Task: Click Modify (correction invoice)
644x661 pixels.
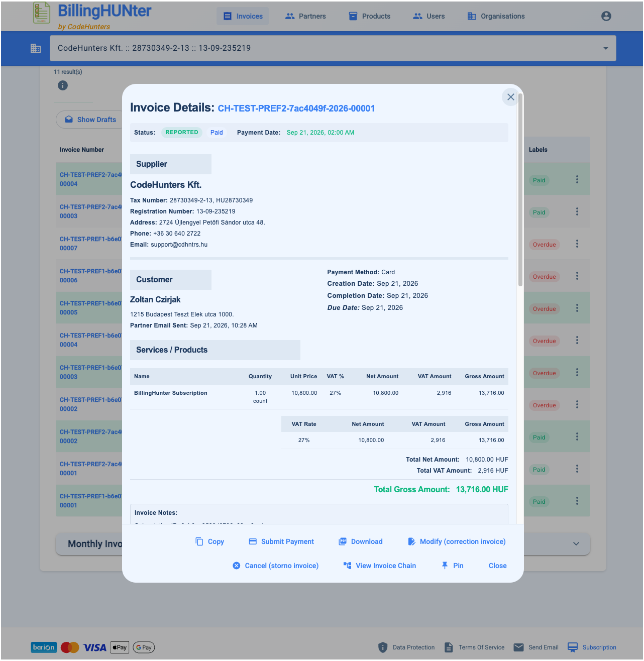Action: tap(457, 541)
